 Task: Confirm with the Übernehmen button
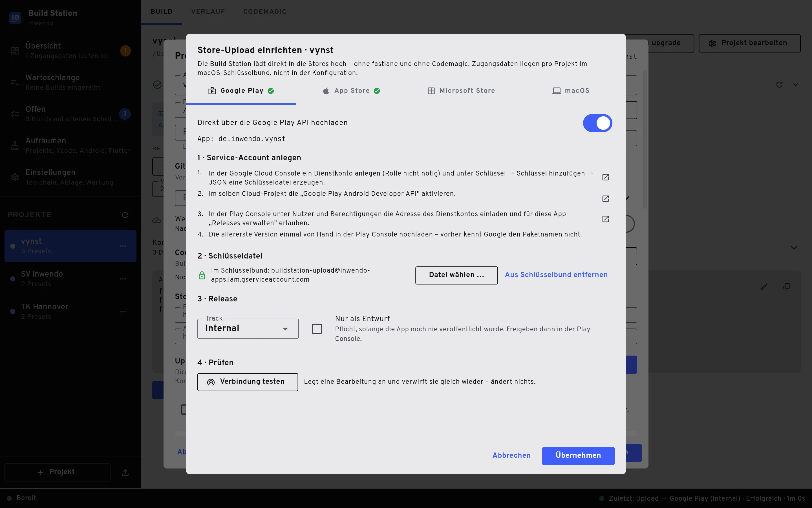578,456
